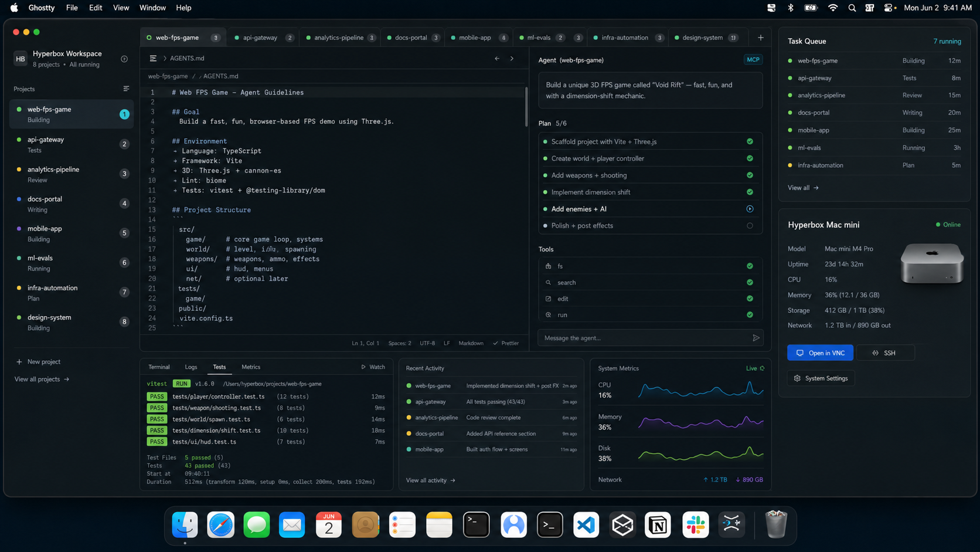The width and height of the screenshot is (980, 552).
Task: Open workspace info icon beside Hyperbox Workspace
Action: (124, 59)
